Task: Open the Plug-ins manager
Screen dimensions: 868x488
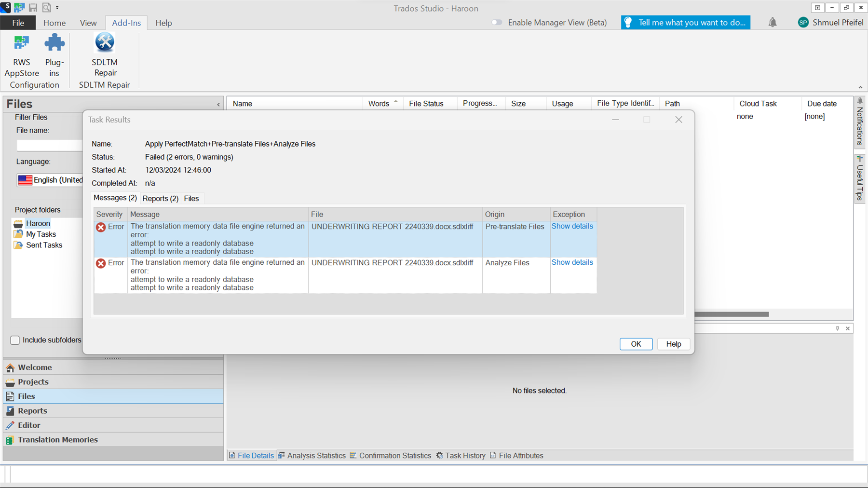Action: pyautogui.click(x=54, y=55)
